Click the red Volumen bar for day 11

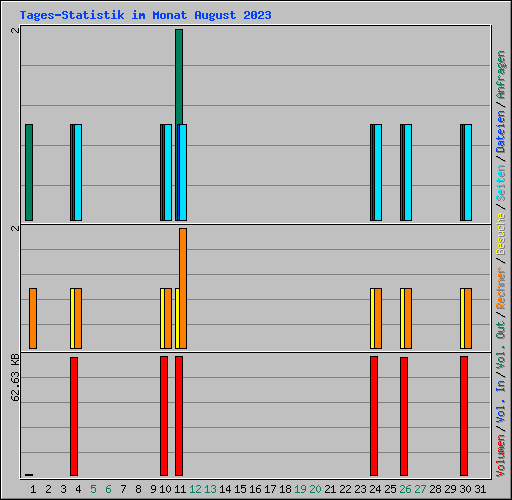point(179,416)
